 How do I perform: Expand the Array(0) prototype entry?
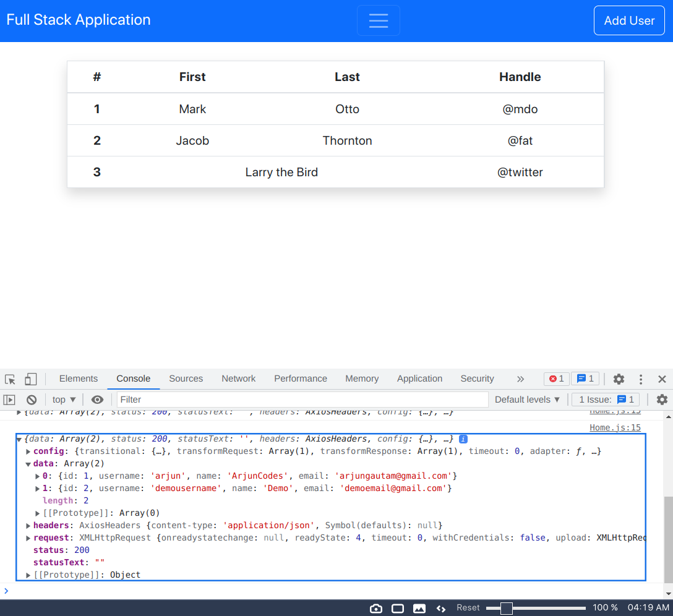click(x=38, y=513)
